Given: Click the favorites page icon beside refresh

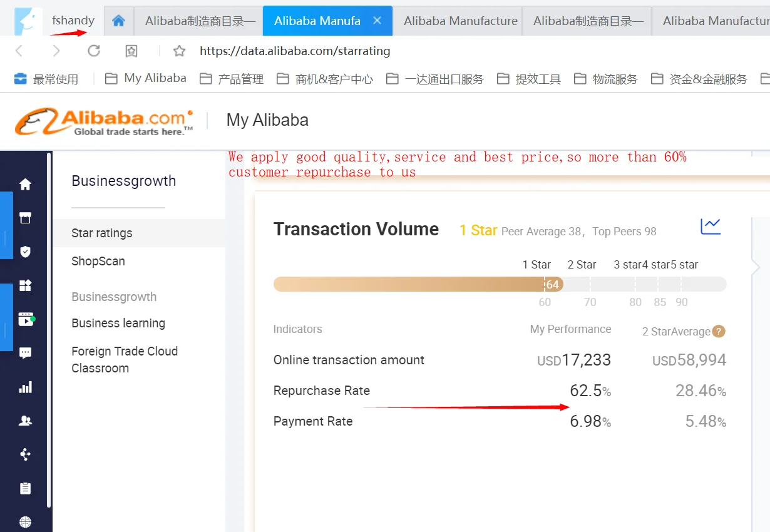Looking at the screenshot, I should pyautogui.click(x=131, y=51).
